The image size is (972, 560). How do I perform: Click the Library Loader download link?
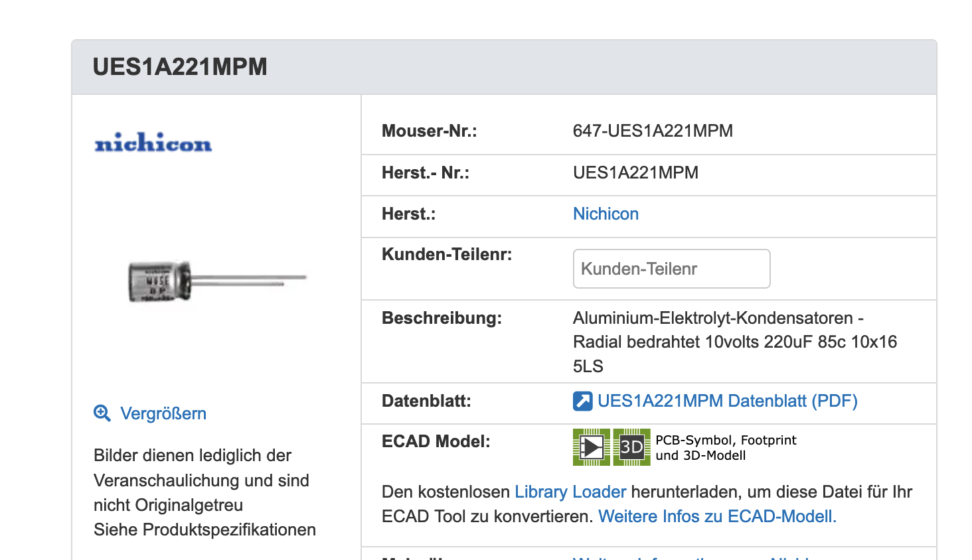(570, 492)
